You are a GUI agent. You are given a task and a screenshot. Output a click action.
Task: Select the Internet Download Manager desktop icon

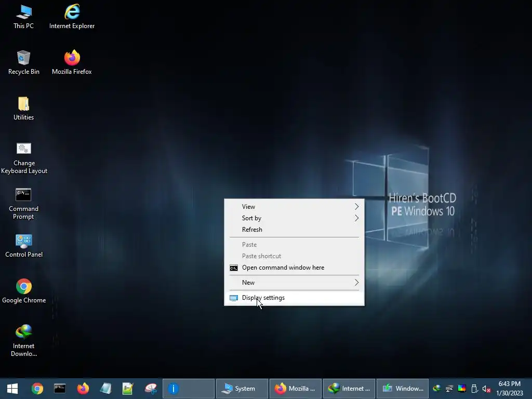23,341
